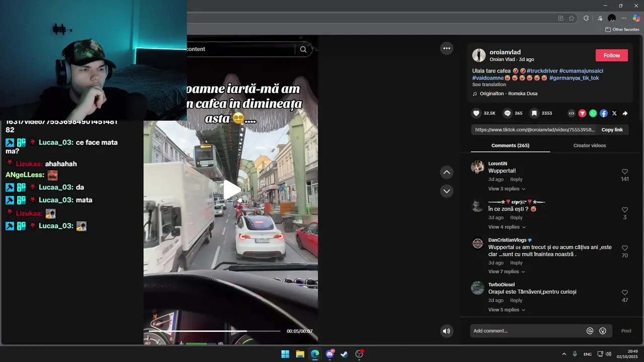Bookmark the video with the favorites icon
The image size is (644, 362).
(x=534, y=114)
